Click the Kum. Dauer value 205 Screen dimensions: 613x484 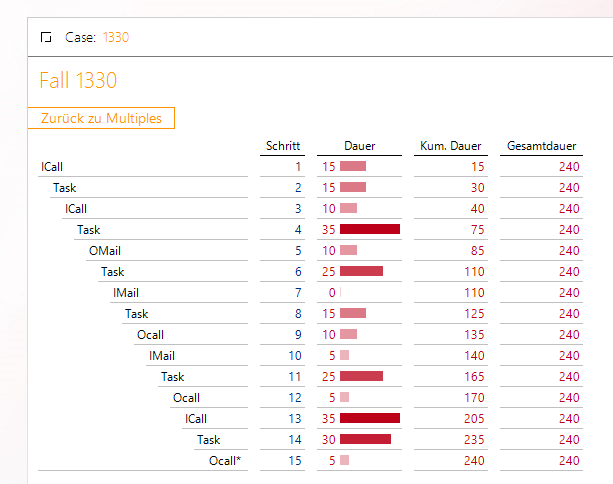[x=474, y=419]
